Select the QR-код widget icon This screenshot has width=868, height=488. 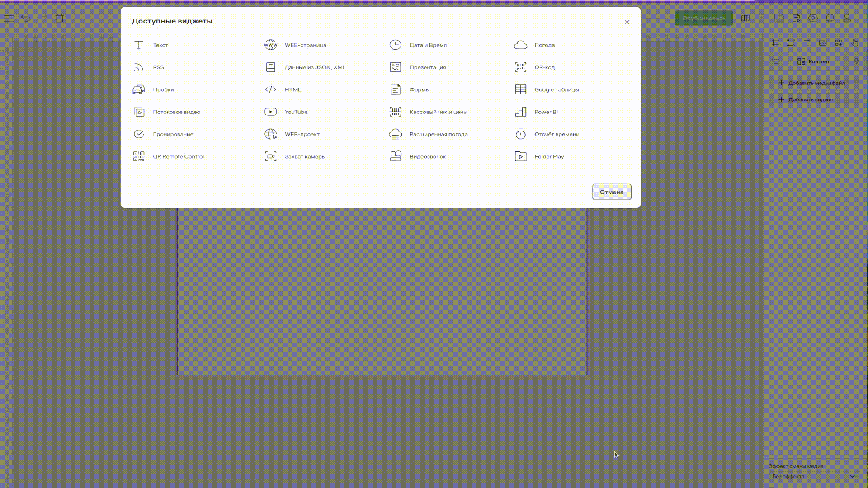(520, 67)
